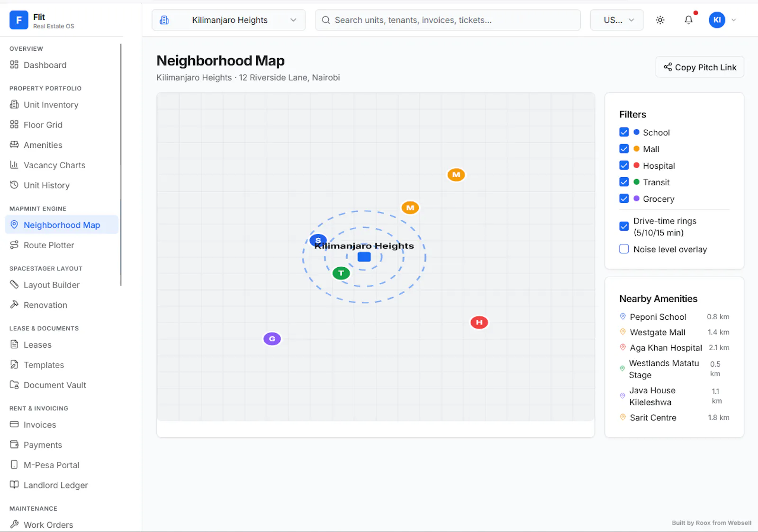Click the Leases document icon
The height and width of the screenshot is (532, 758).
pos(14,344)
